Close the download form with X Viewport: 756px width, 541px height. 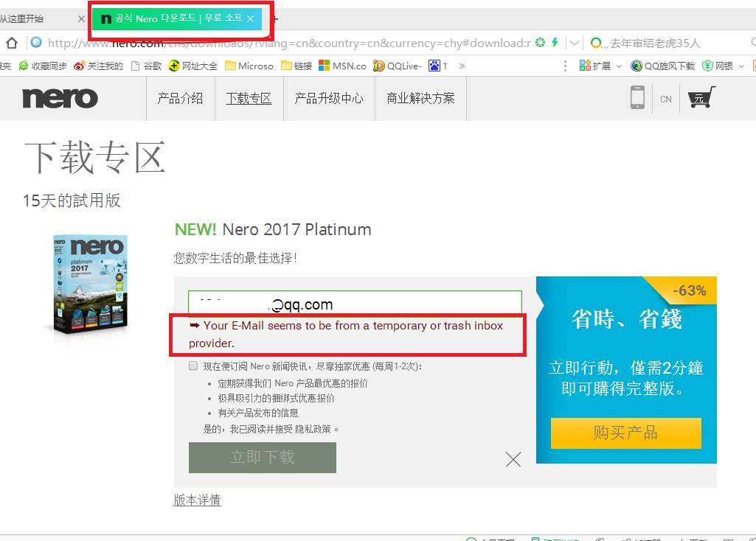tap(513, 459)
